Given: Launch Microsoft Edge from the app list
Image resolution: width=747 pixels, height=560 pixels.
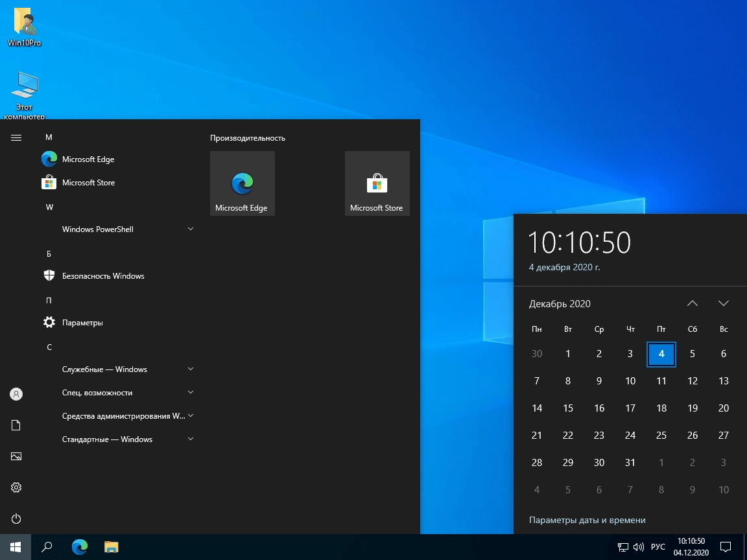Looking at the screenshot, I should point(117,159).
